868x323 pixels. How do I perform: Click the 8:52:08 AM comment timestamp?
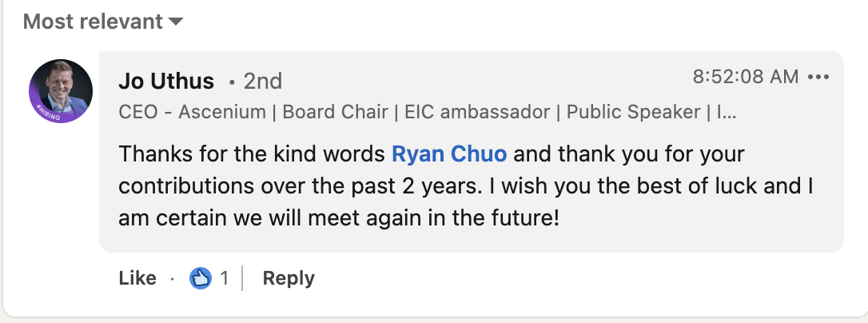(746, 77)
